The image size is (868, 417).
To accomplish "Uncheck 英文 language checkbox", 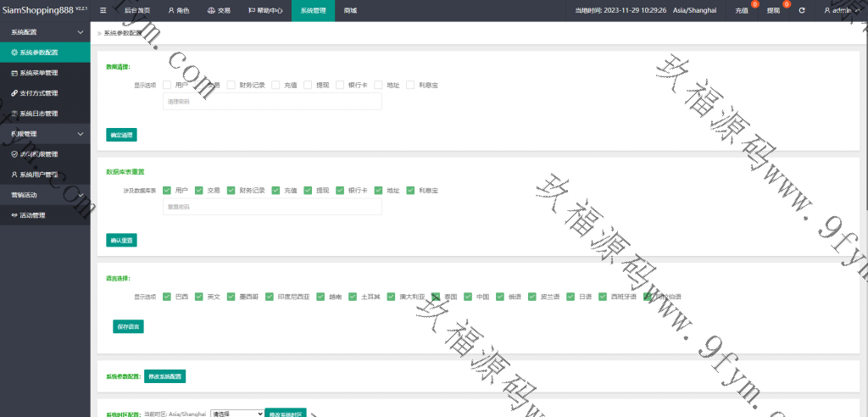I will (199, 297).
